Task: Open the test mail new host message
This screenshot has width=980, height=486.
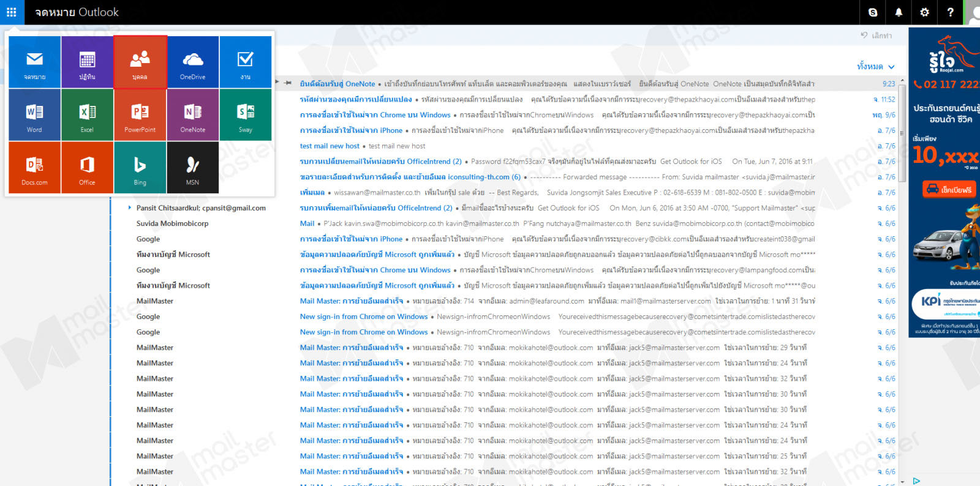Action: pyautogui.click(x=330, y=146)
